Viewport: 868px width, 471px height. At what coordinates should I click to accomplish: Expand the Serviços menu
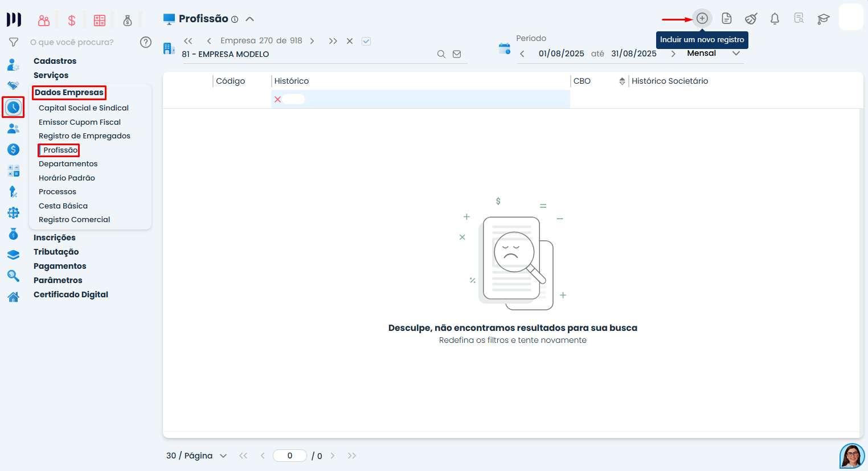51,75
